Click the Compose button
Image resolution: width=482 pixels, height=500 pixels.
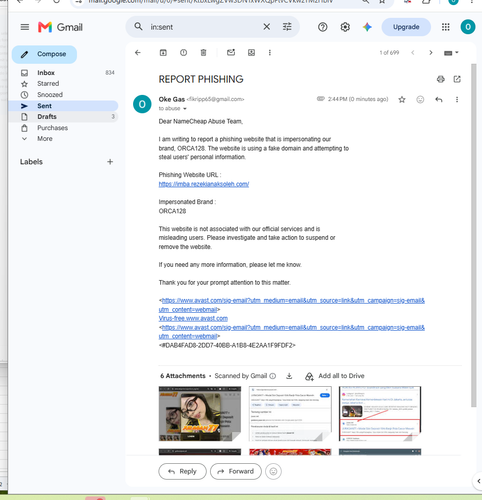pos(44,54)
